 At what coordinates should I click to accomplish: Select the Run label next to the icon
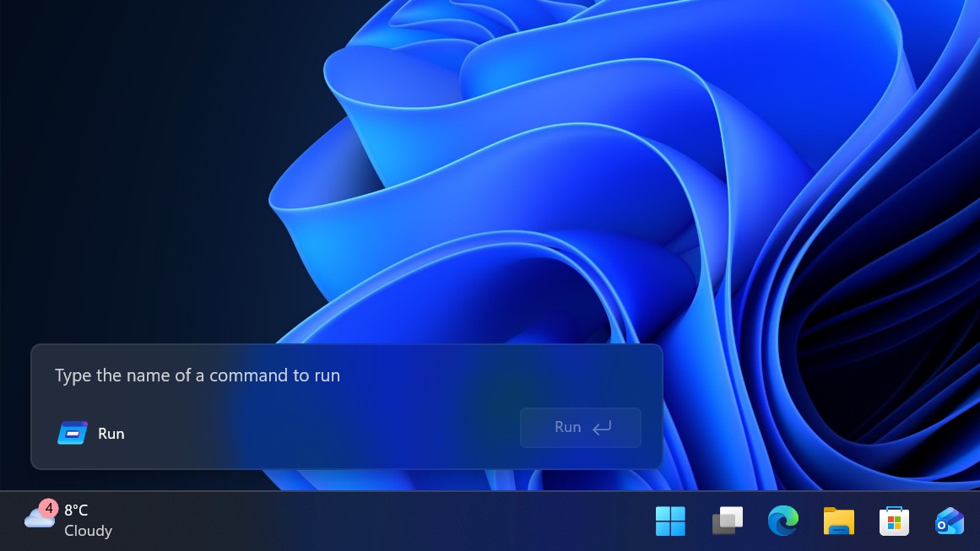click(111, 433)
